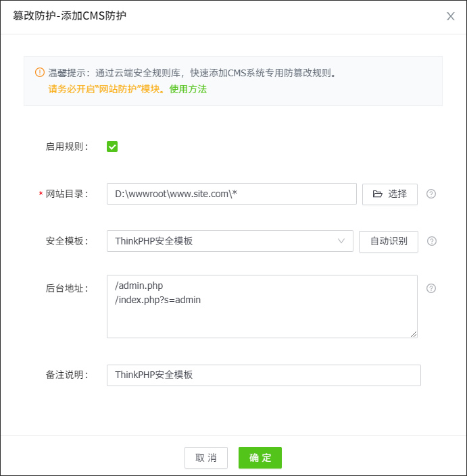Uncheck the 启用规则 checkbox
Image resolution: width=467 pixels, height=476 pixels.
(x=112, y=147)
